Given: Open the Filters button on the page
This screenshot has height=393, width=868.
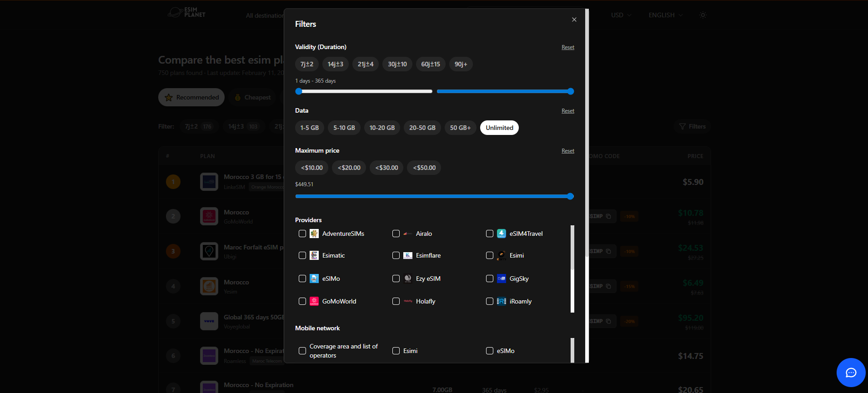Looking at the screenshot, I should (x=692, y=126).
